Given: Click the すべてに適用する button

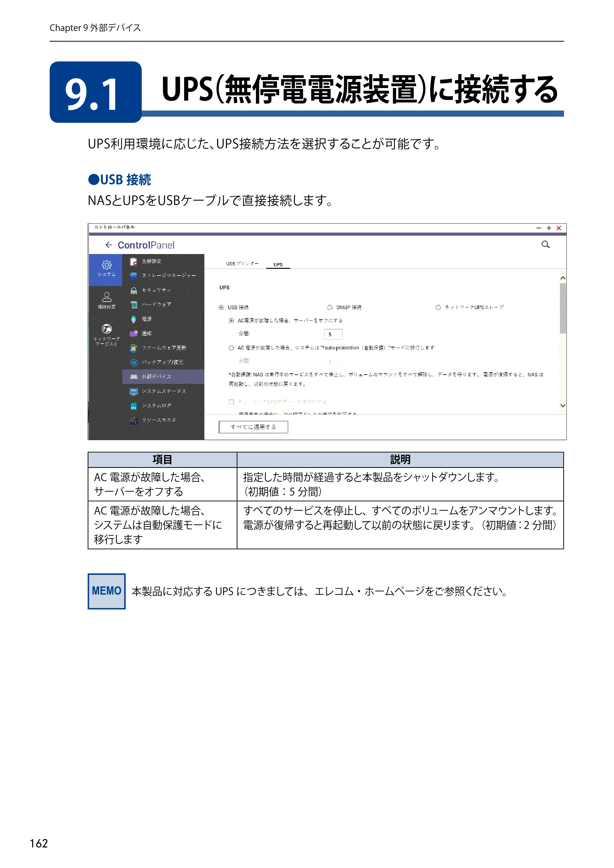Looking at the screenshot, I should coord(253,427).
